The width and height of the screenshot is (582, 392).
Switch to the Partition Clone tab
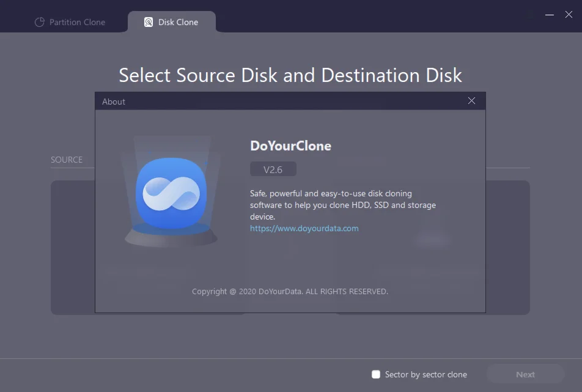point(70,22)
